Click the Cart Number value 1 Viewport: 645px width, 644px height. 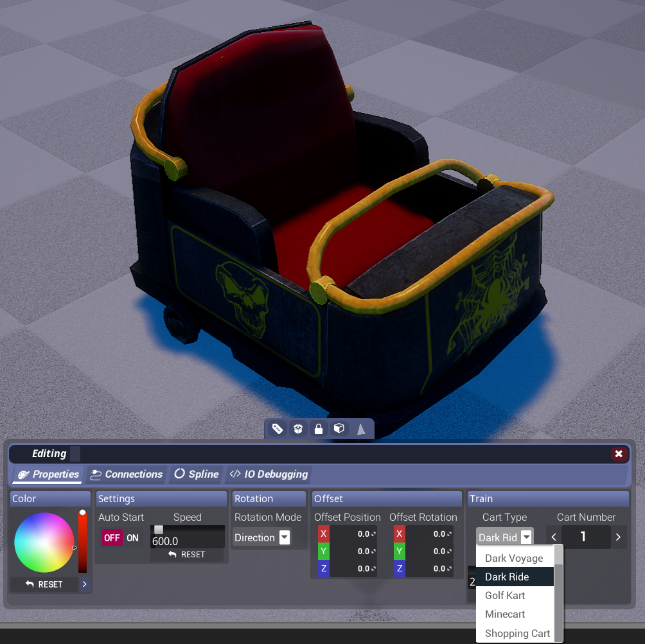[585, 537]
